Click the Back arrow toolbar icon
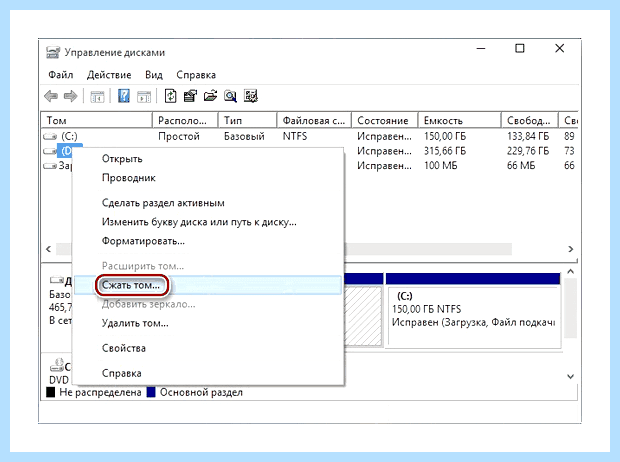620x462 pixels. 51,96
